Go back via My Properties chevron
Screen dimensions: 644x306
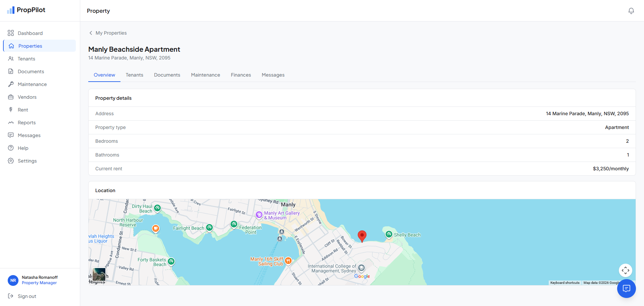91,33
